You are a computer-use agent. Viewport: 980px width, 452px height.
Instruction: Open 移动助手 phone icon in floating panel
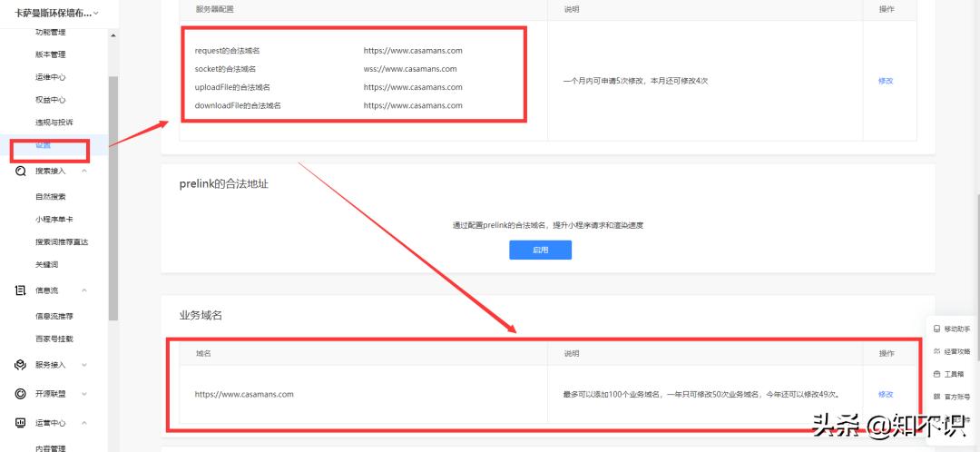[936, 329]
